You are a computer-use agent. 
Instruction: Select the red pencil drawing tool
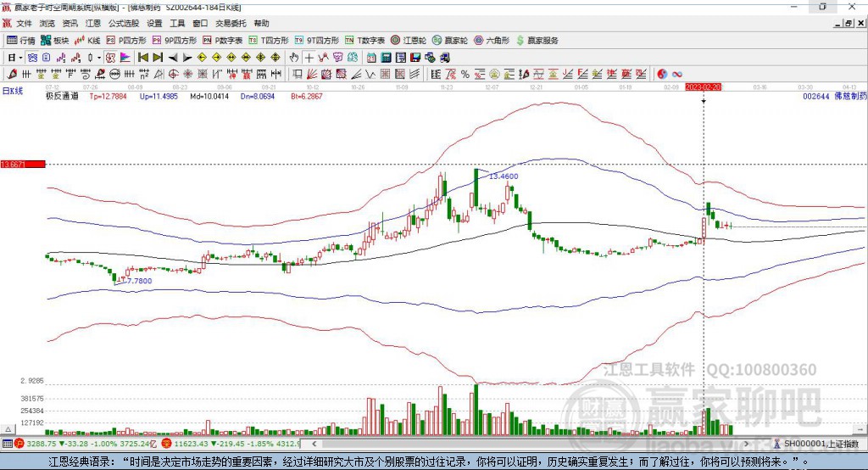[11, 74]
